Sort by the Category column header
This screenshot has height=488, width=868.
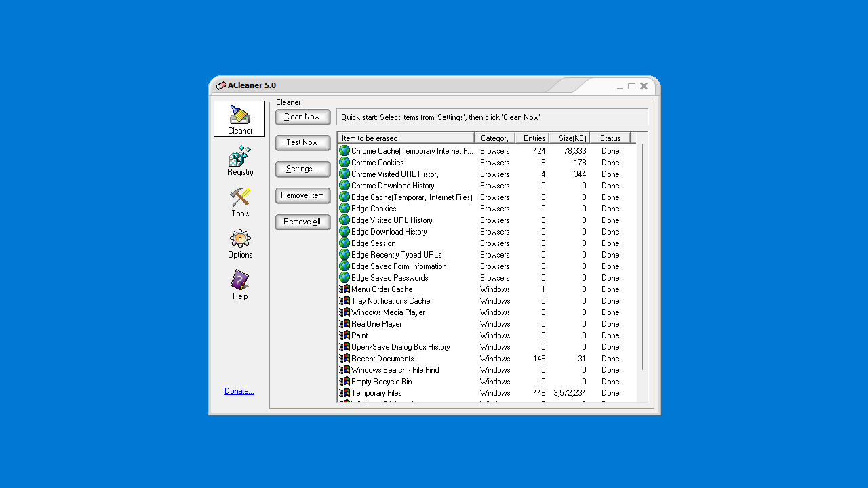point(494,138)
